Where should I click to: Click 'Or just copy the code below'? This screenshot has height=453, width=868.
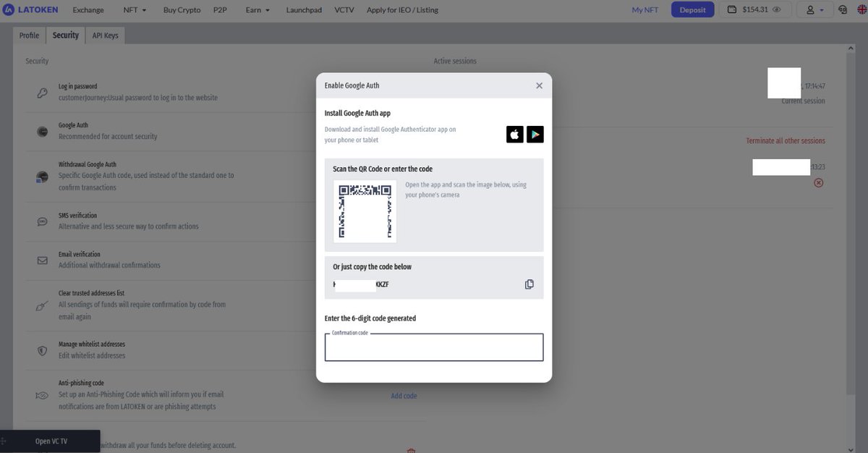[x=372, y=266]
